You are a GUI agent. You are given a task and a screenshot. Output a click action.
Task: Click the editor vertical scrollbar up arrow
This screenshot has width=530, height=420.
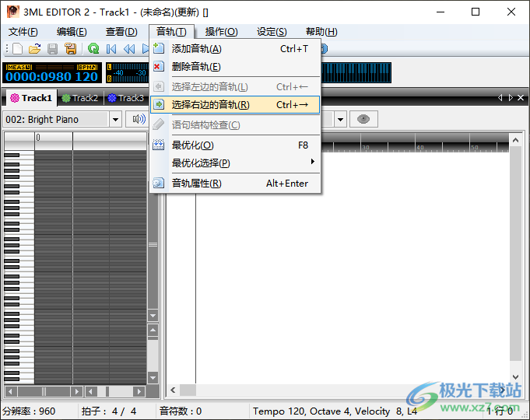click(x=515, y=140)
